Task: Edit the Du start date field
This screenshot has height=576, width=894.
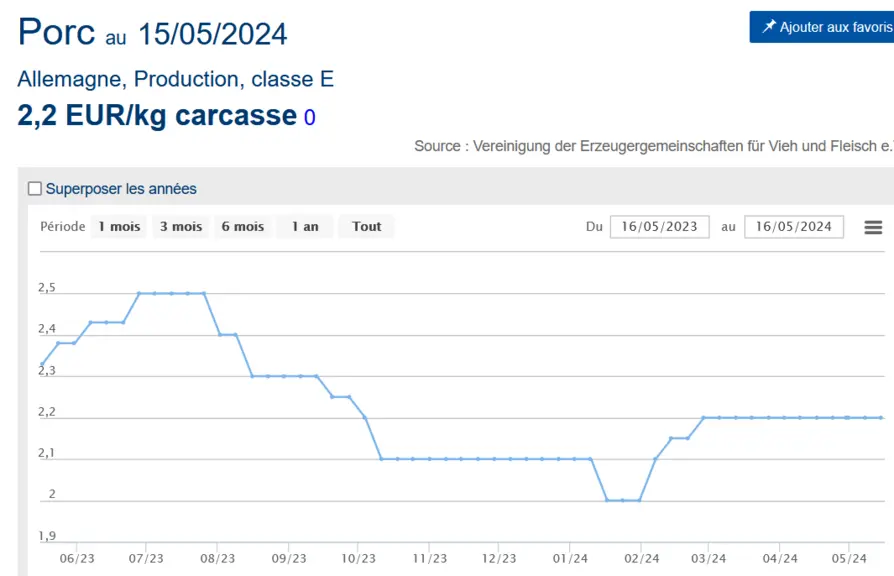Action: [x=660, y=226]
